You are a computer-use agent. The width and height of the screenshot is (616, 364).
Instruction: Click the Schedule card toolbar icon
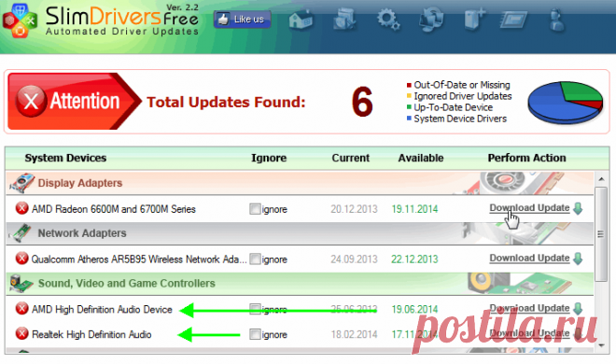(514, 20)
